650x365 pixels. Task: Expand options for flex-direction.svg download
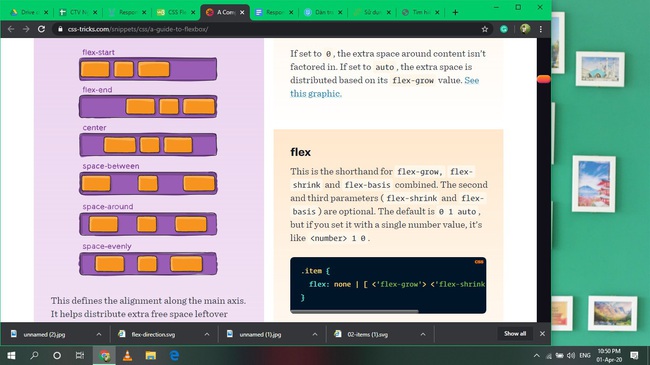(206, 334)
